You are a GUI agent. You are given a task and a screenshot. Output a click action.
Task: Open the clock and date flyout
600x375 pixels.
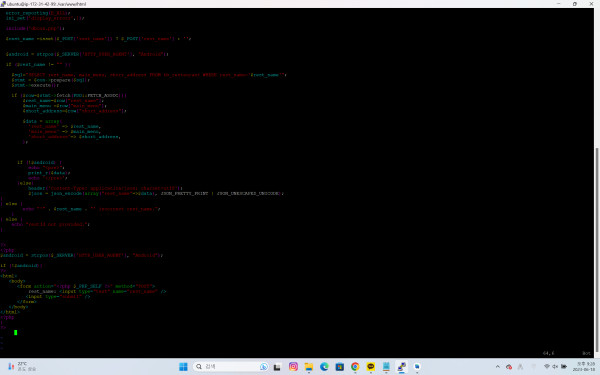[584, 367]
